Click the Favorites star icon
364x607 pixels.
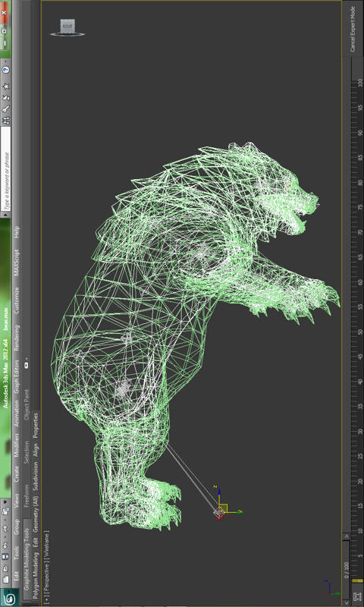click(6, 86)
